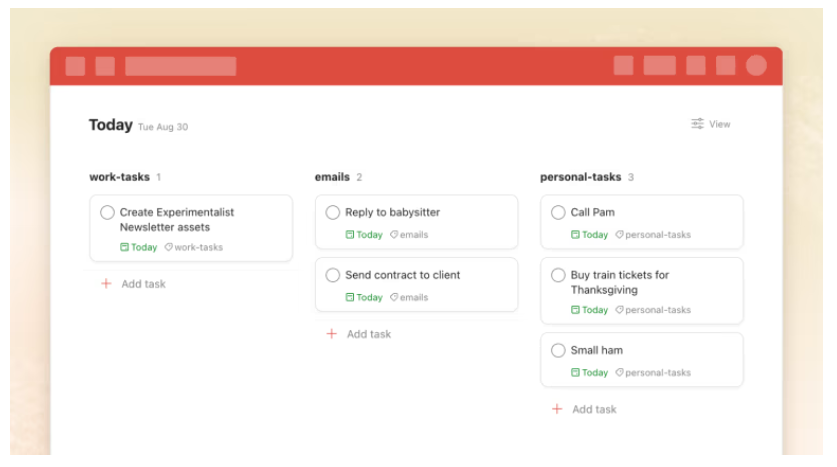837x467 pixels.
Task: Add task under emails column
Action: [358, 334]
